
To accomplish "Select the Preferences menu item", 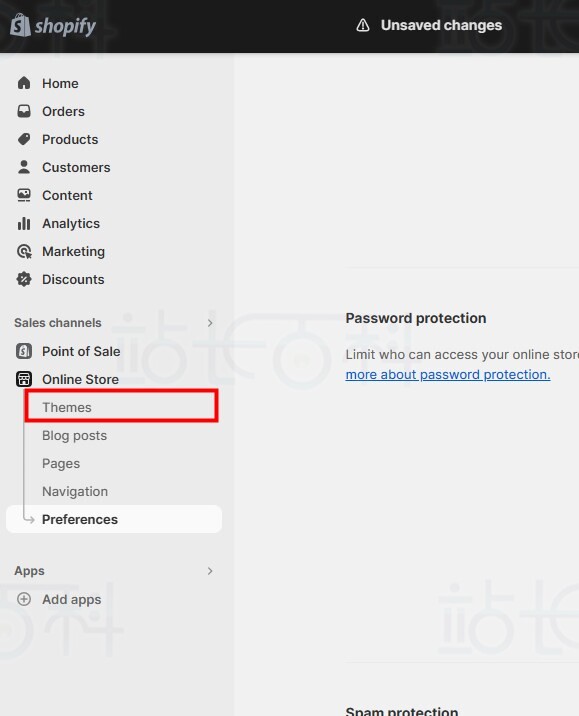I will coord(114,519).
